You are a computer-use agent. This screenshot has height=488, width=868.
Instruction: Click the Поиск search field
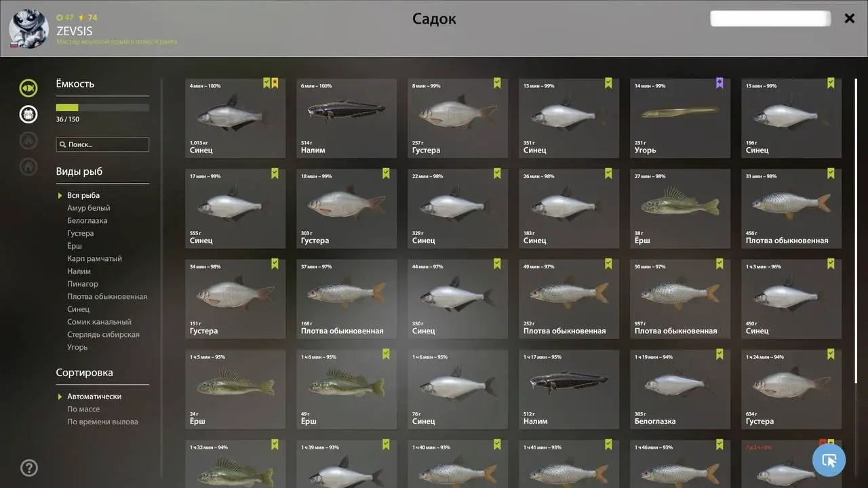coord(102,144)
